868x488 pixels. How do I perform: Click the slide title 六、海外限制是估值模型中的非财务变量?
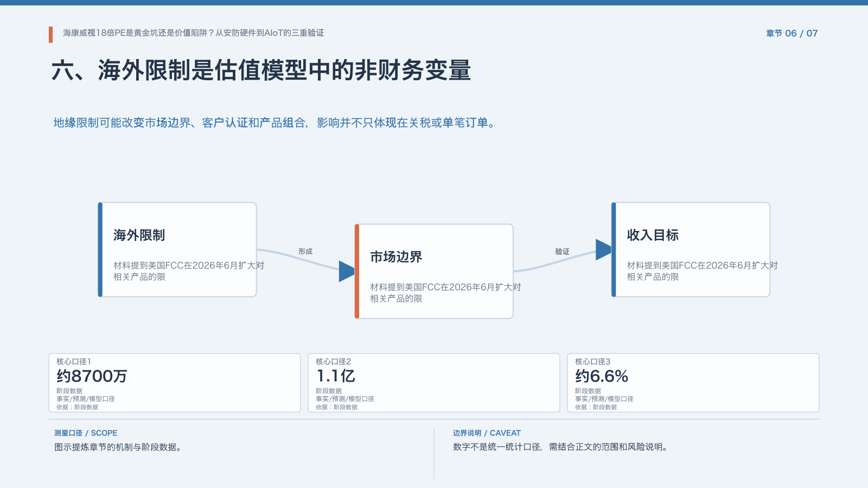point(261,70)
